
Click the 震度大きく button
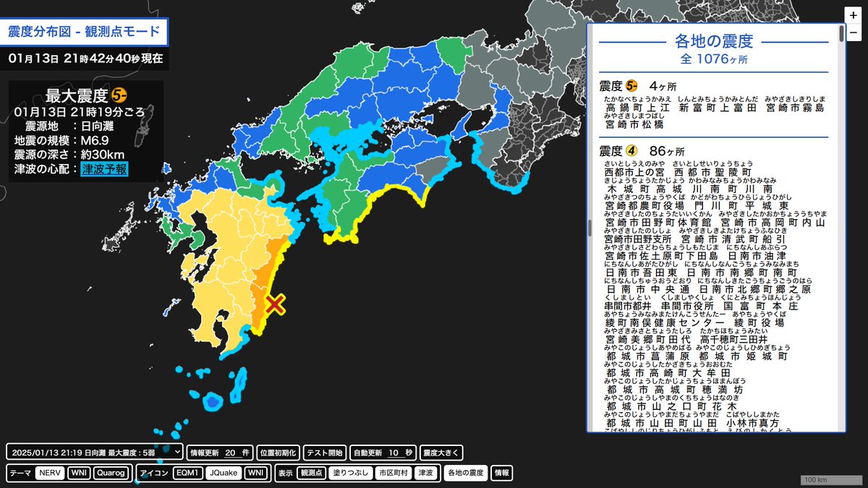(441, 453)
